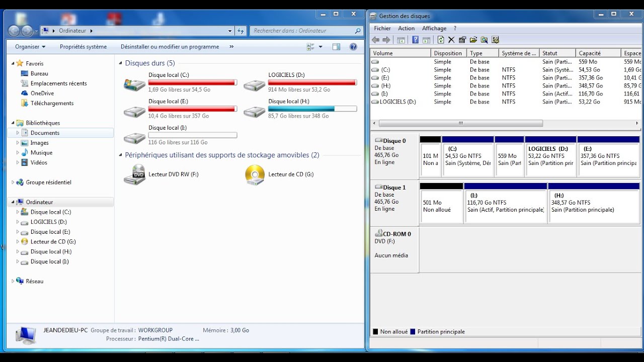Toggle the console tree icon in Gestion des disques
Screen dimensions: 644x362
point(401,40)
